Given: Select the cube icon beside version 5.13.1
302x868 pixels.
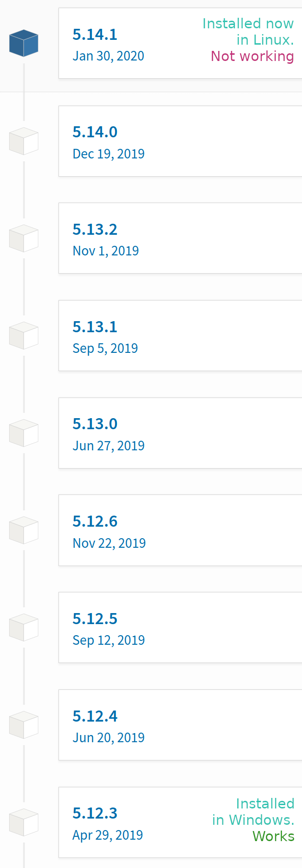Looking at the screenshot, I should 23,336.
